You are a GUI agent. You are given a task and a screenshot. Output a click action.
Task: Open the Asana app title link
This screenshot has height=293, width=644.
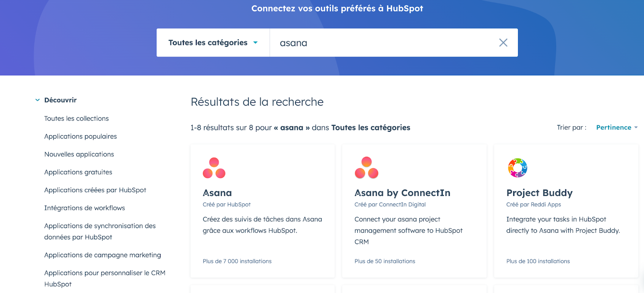(217, 193)
